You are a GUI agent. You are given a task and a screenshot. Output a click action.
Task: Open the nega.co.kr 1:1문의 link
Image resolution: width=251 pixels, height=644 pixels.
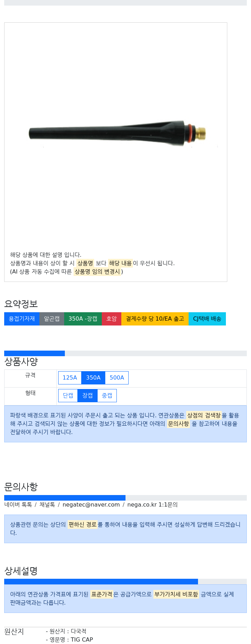(x=152, y=505)
